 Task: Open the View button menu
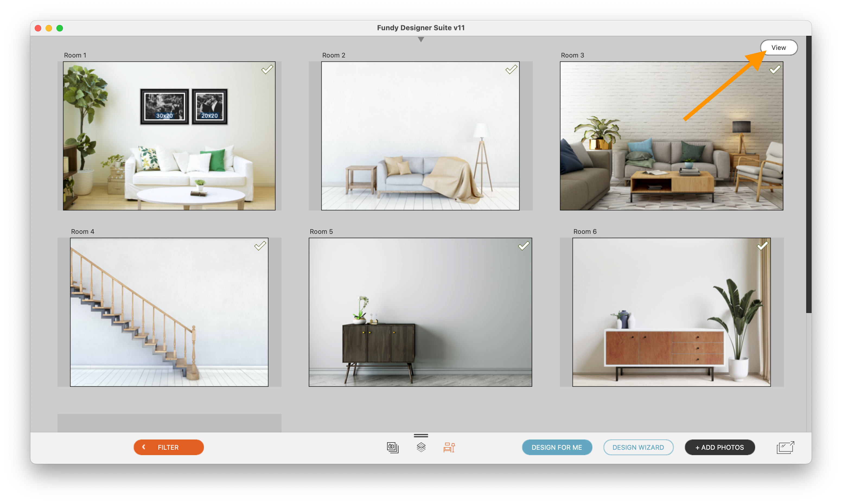(779, 47)
